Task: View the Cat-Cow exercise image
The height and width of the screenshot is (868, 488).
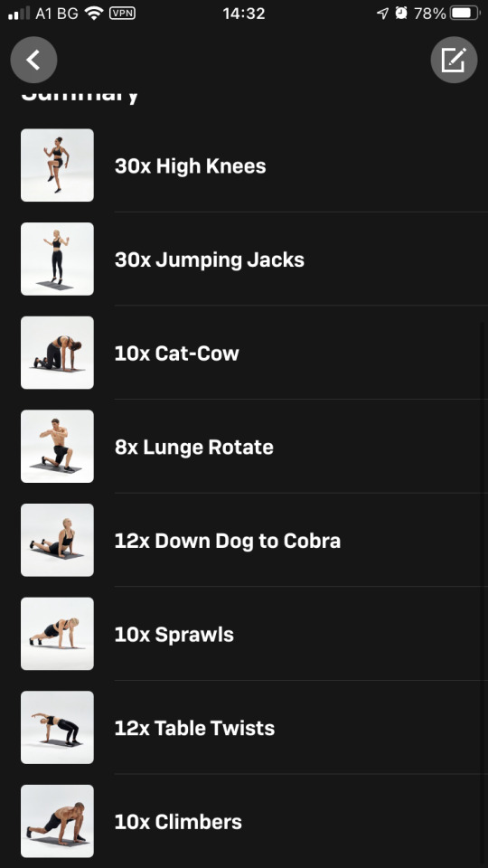Action: coord(57,353)
